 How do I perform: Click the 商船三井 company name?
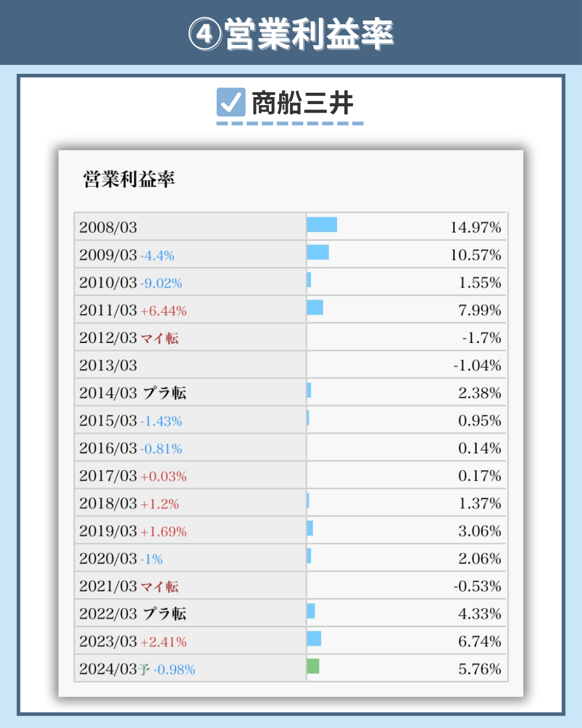(303, 103)
